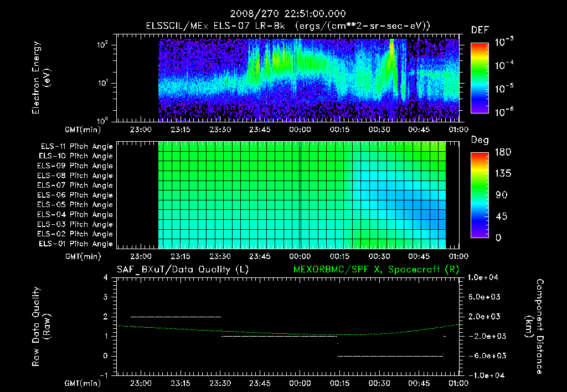Click the 90 value on Deg scale
Image resolution: width=567 pixels, height=392 pixels.
click(502, 195)
